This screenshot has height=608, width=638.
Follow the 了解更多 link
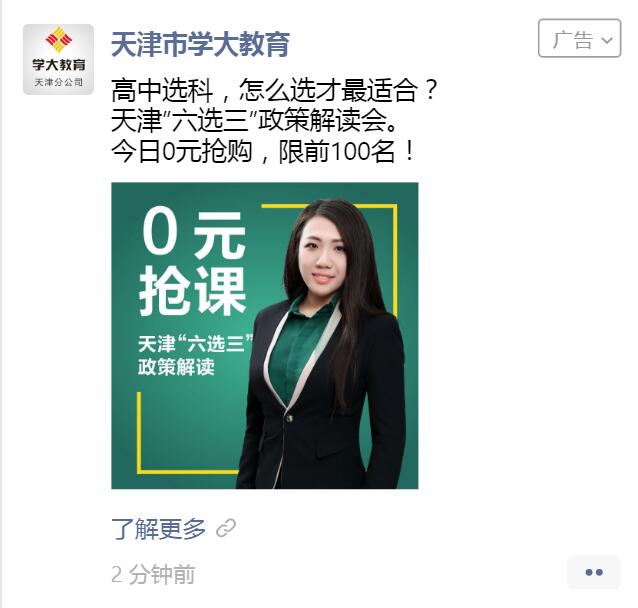click(x=158, y=529)
